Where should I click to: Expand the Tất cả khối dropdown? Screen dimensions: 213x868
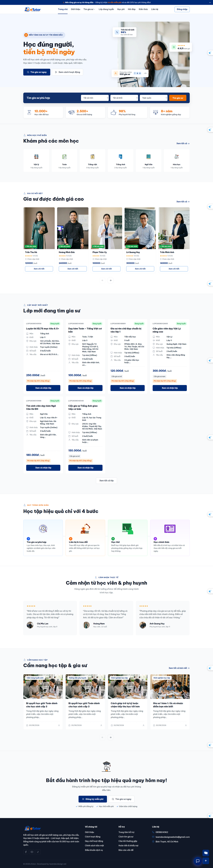pos(124,98)
